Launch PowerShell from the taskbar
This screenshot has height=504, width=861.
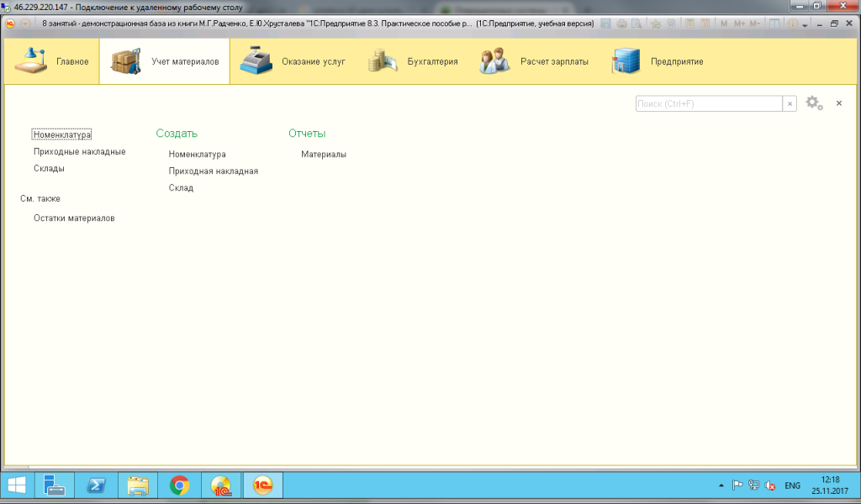[x=96, y=486]
